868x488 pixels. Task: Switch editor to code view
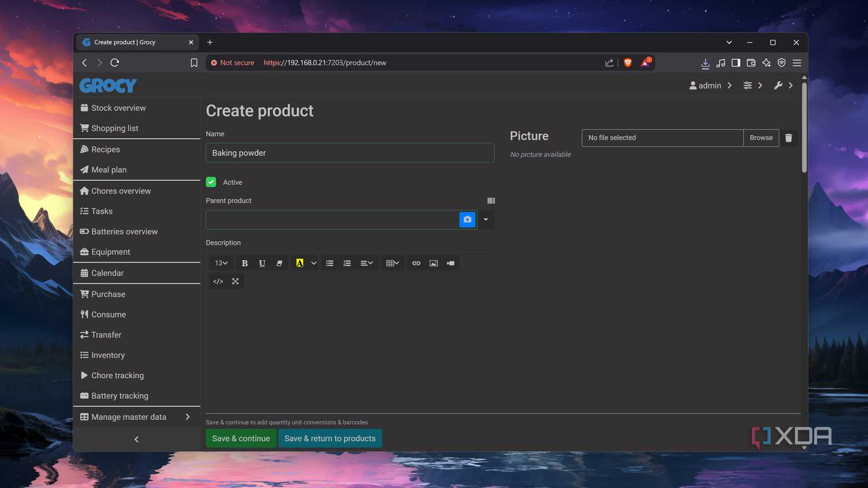click(x=218, y=281)
